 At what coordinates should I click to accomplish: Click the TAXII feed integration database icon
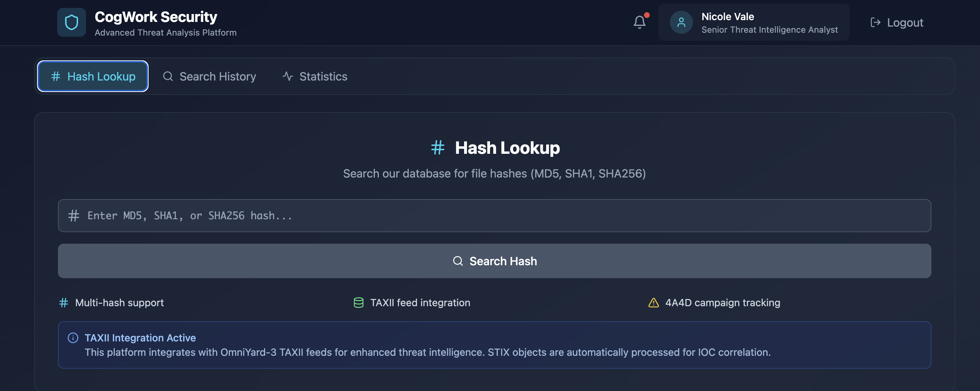[358, 303]
